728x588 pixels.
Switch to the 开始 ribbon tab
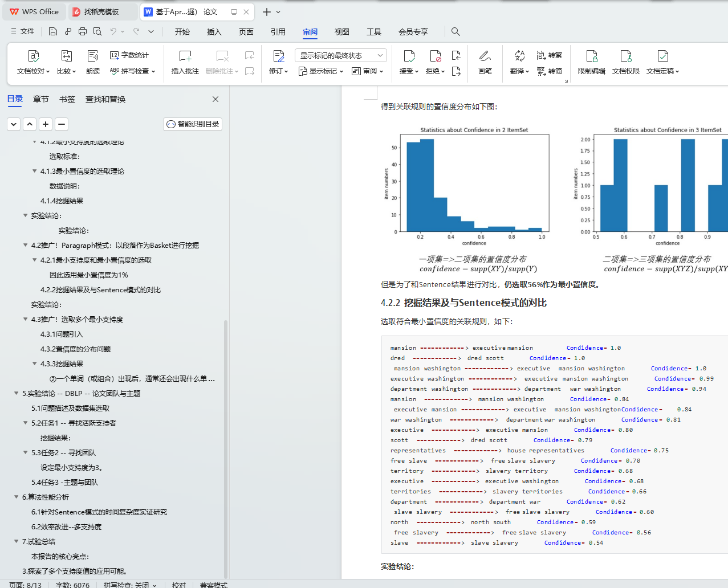[182, 32]
